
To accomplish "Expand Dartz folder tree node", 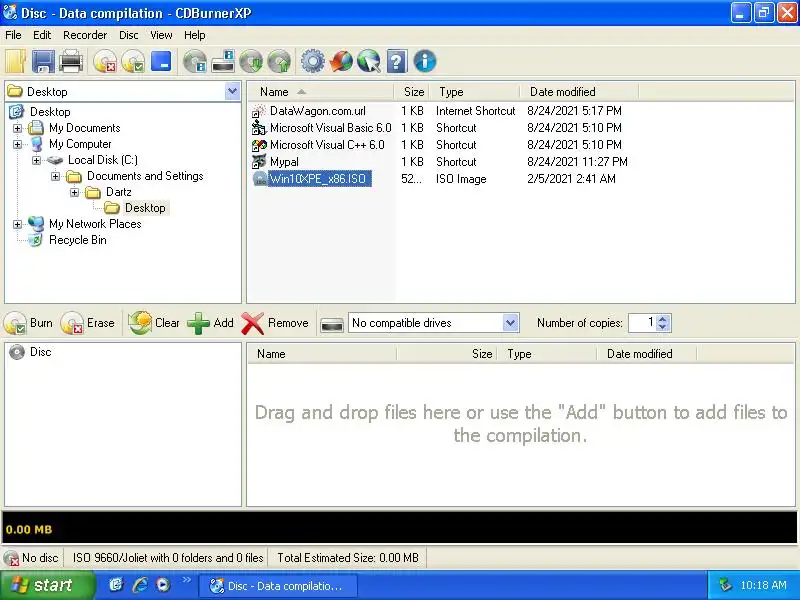I will [x=74, y=192].
